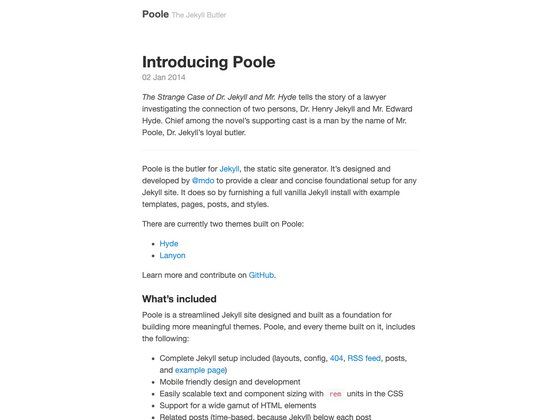
Task: Open the 404 page link
Action: (336, 358)
